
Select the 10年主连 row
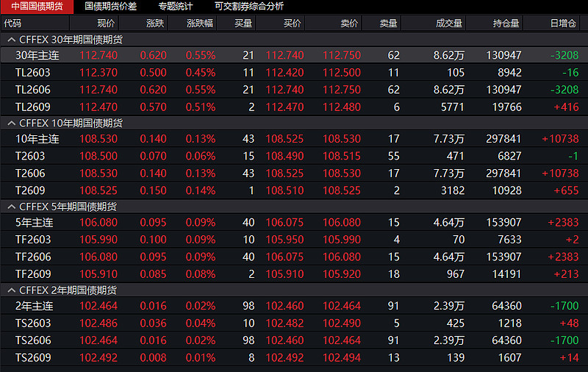pyautogui.click(x=294, y=139)
